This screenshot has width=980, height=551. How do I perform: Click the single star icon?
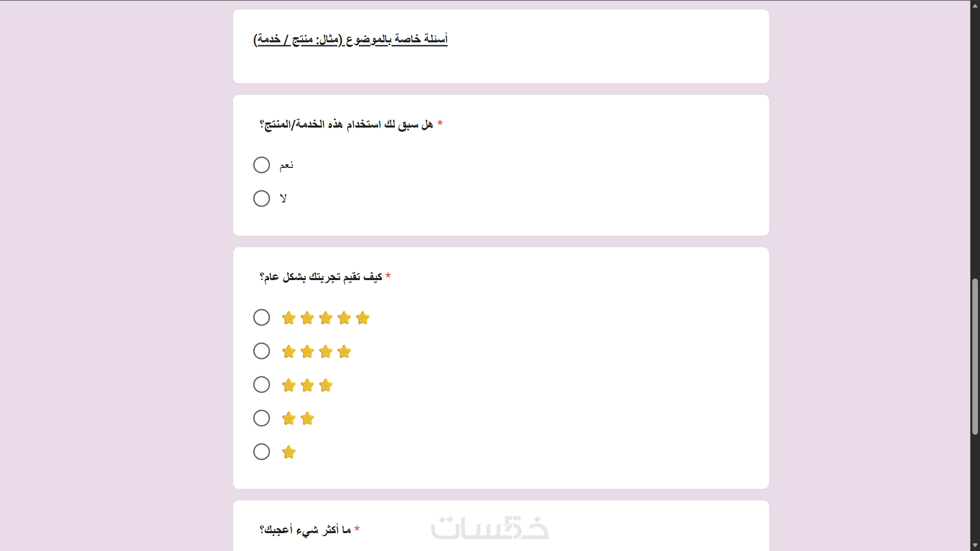click(x=289, y=452)
